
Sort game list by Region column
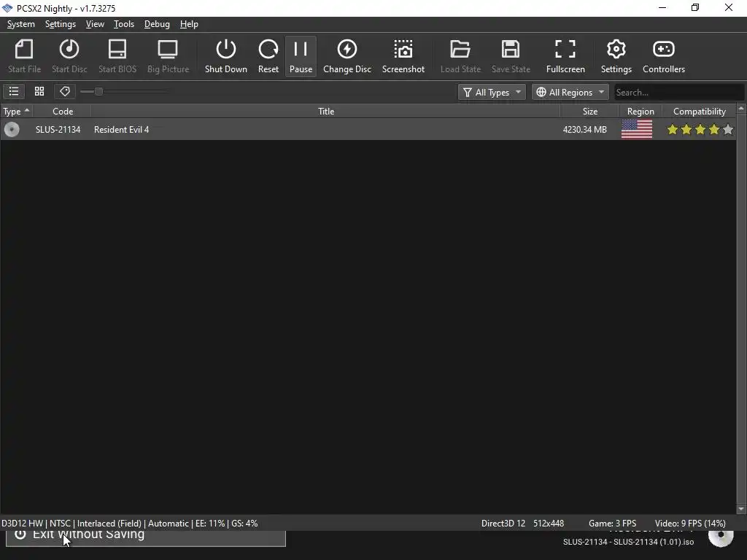click(640, 112)
